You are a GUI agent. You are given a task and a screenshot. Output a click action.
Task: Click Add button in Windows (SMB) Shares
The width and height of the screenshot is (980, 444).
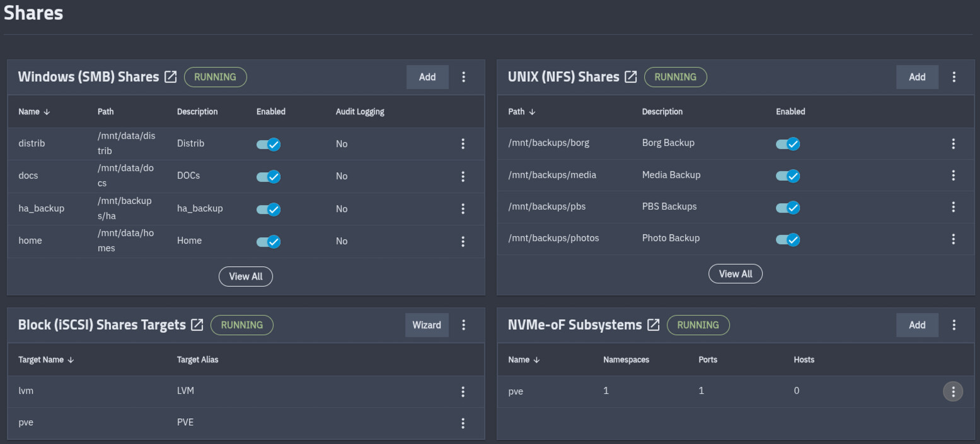tap(427, 77)
